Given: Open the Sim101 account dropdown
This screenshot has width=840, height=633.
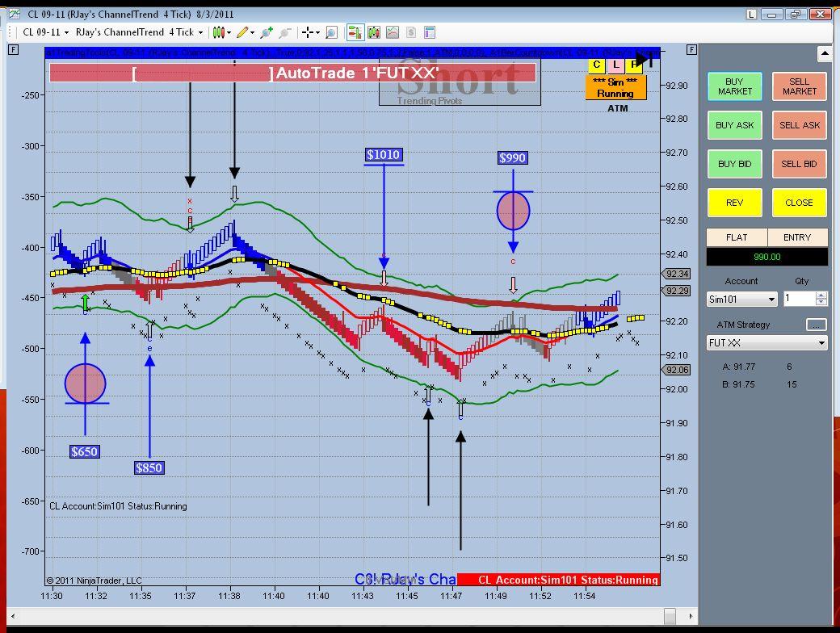Looking at the screenshot, I should (x=741, y=299).
